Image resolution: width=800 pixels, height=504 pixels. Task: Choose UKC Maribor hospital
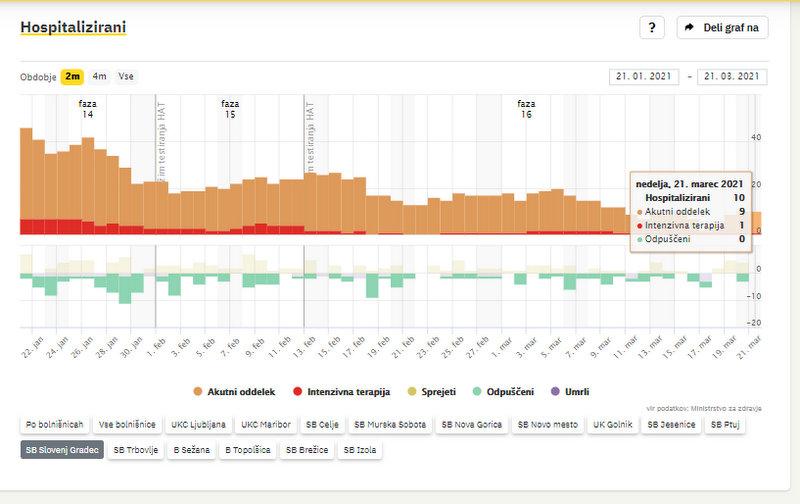266,425
